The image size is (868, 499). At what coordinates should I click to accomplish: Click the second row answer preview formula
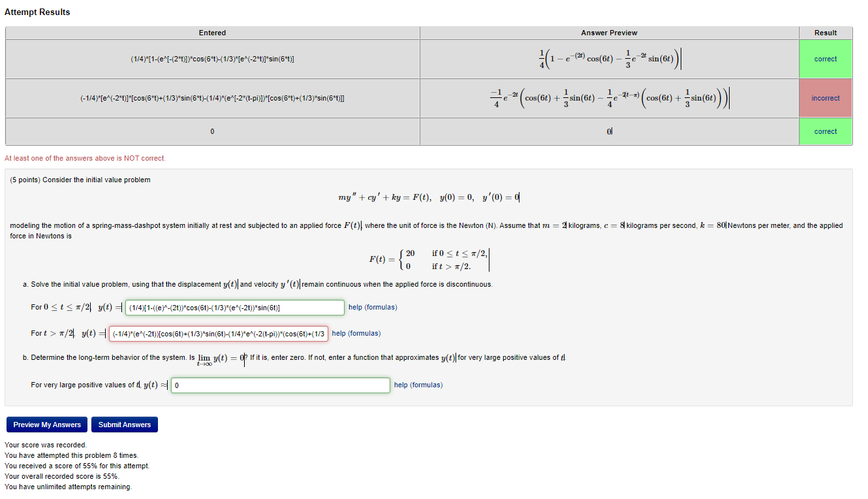click(x=609, y=98)
